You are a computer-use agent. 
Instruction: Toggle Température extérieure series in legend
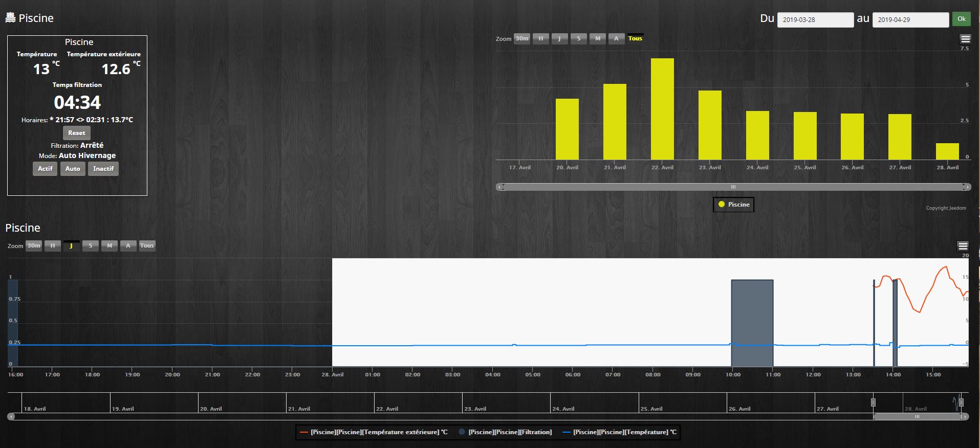pos(374,432)
